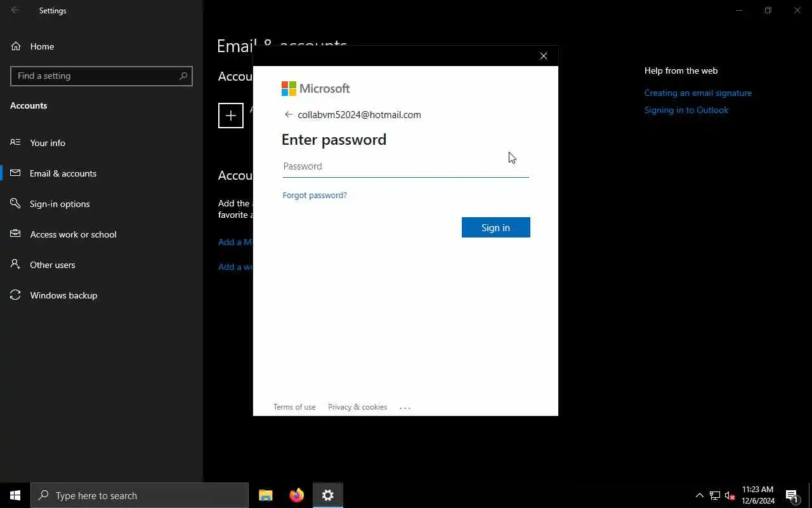Open the Privacy & cookies link
This screenshot has width=812, height=508.
[357, 407]
